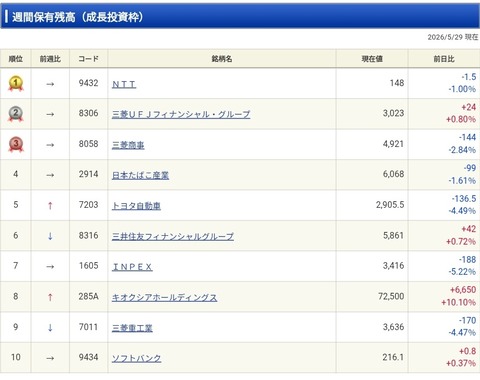The width and height of the screenshot is (480, 380).
Task: Click the -5.22% change value
Action: click(x=462, y=272)
